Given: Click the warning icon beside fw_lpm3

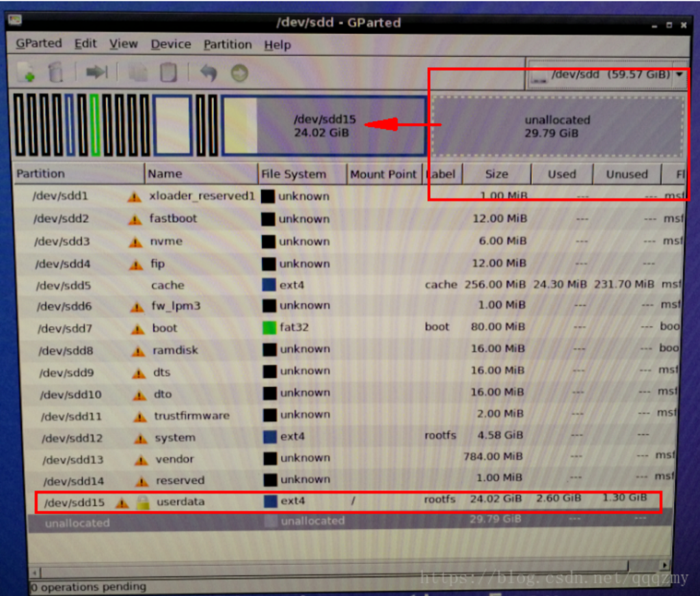Looking at the screenshot, I should coord(137,307).
